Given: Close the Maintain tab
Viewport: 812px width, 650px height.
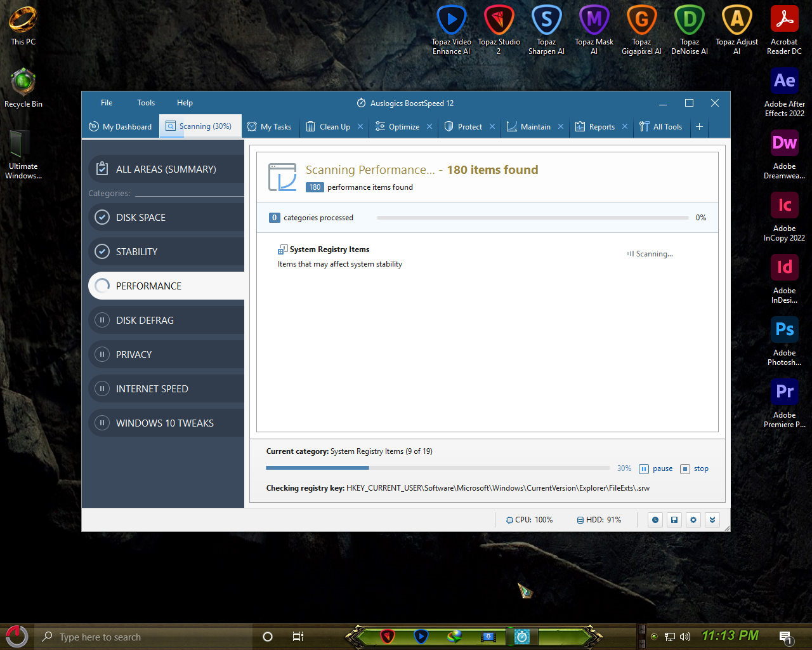Looking at the screenshot, I should (561, 126).
